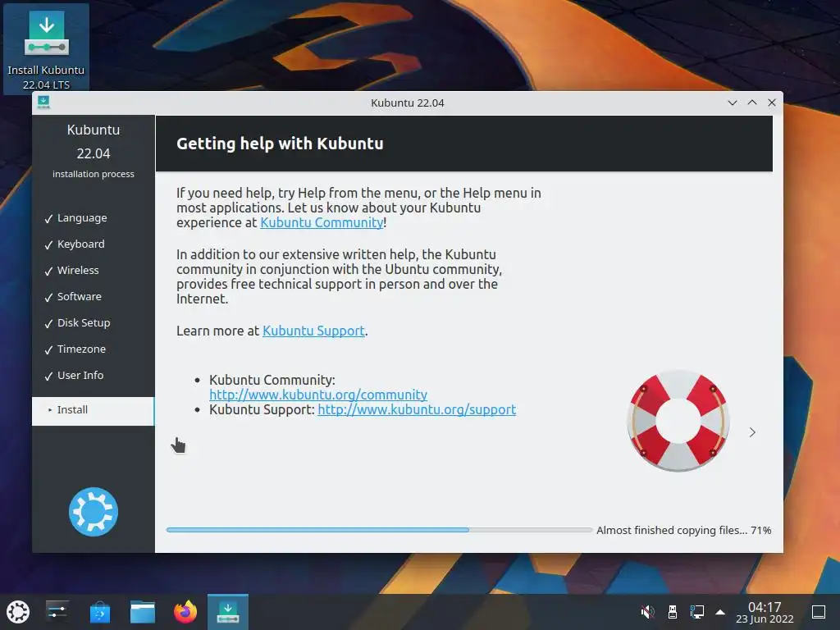
Task: Open the http://www.kubuntu.org/support URL
Action: 417,409
